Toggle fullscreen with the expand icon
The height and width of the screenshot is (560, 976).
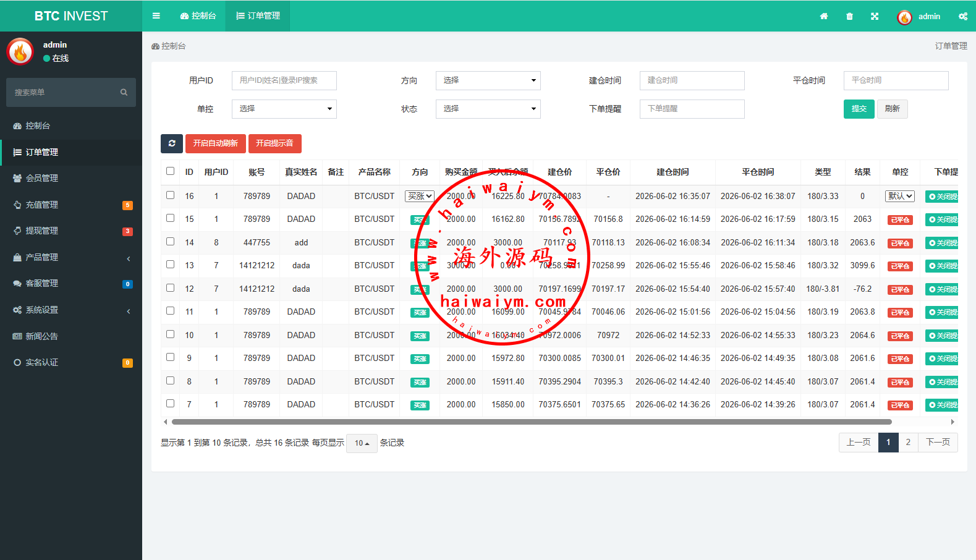(875, 17)
